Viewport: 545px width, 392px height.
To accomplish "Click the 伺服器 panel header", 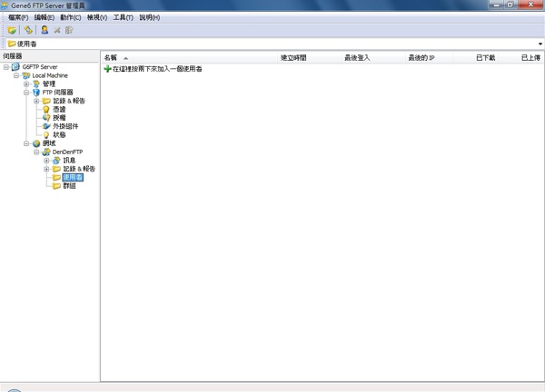I will pyautogui.click(x=50, y=56).
